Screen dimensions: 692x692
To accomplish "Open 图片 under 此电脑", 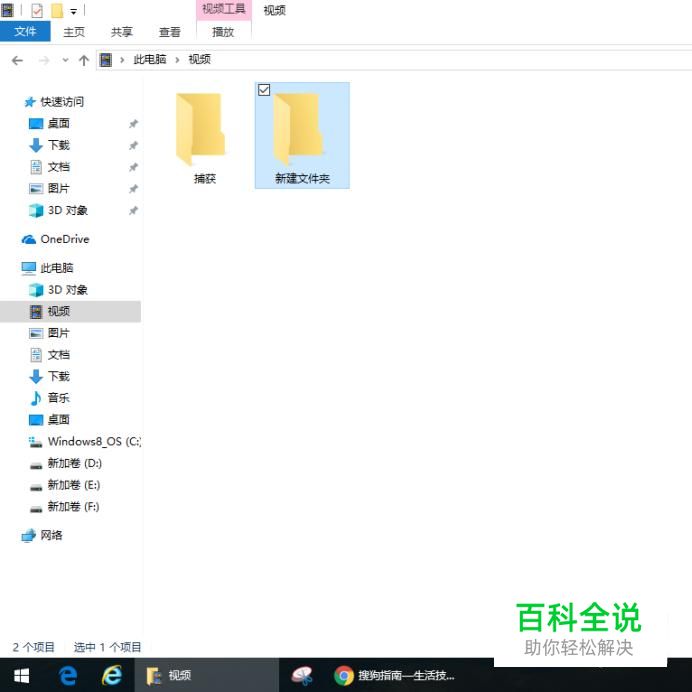I will 59,333.
